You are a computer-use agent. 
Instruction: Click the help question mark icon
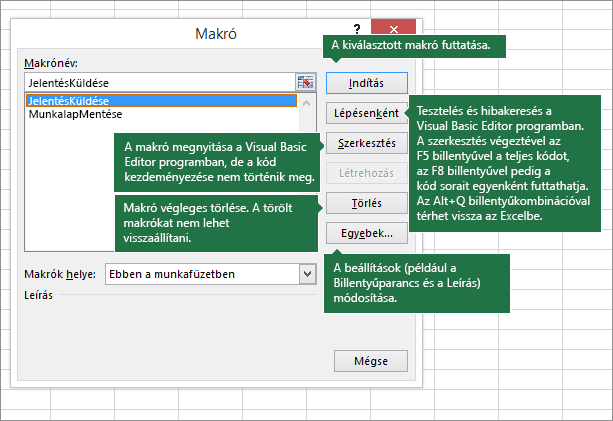tap(357, 31)
